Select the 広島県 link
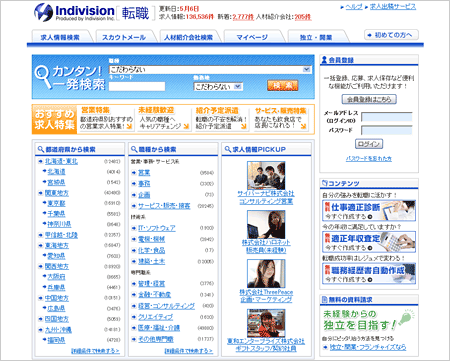Screen dimensions: 450x361 [x=56, y=308]
